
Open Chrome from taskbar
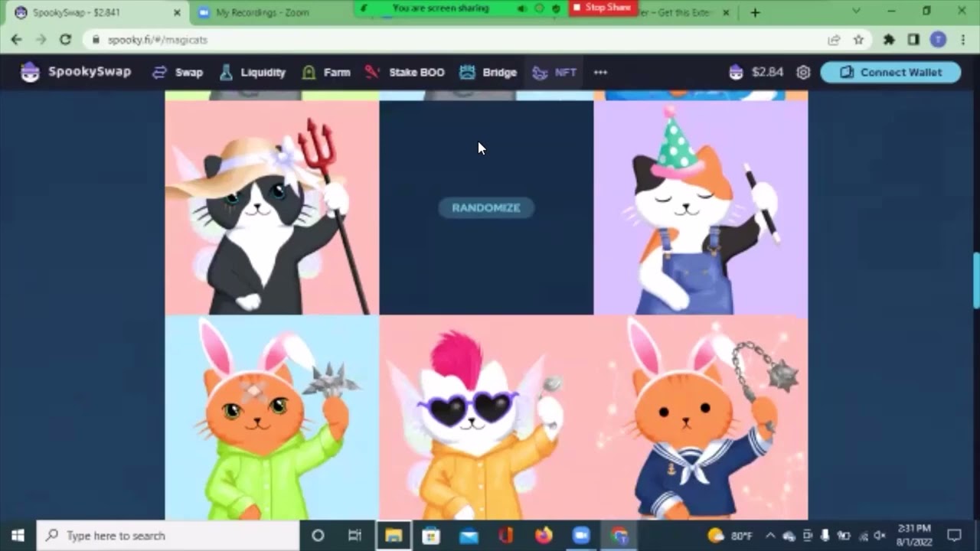point(619,536)
